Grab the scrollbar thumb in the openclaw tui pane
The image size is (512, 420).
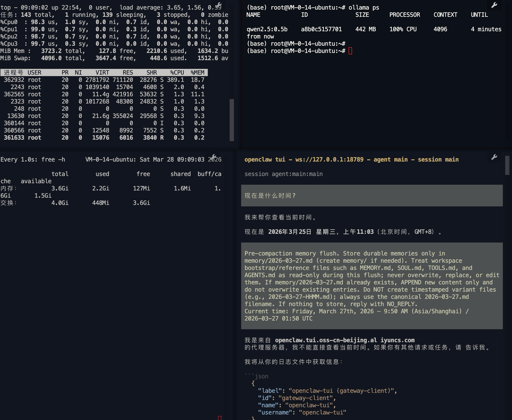click(507, 165)
